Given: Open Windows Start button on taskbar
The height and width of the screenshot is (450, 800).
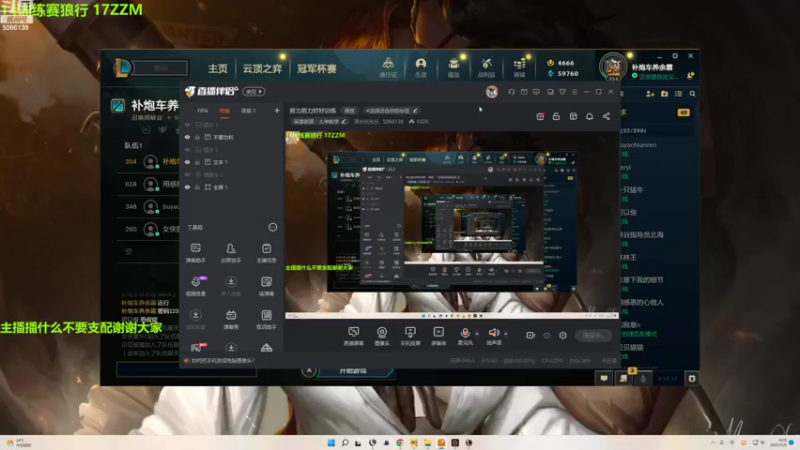Looking at the screenshot, I should tap(331, 442).
